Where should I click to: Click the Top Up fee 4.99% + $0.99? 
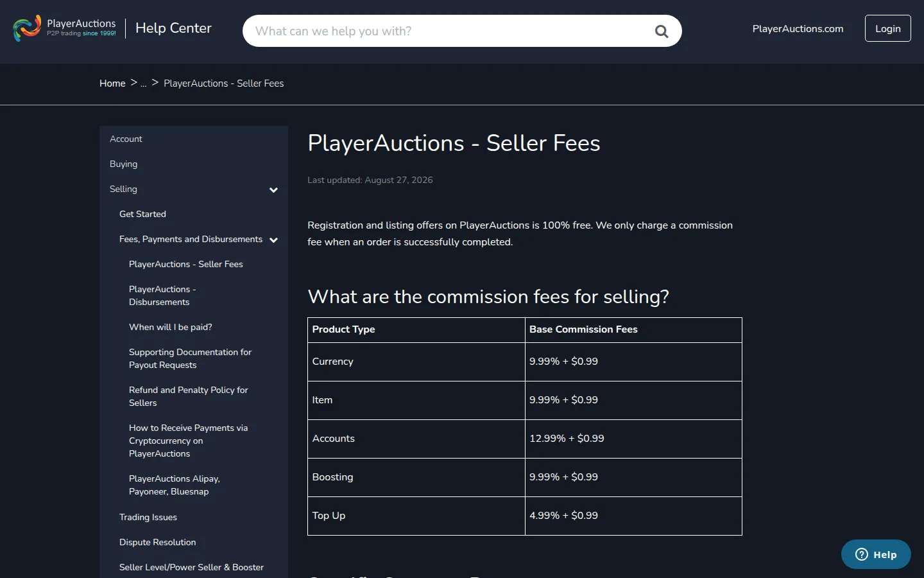coord(563,516)
